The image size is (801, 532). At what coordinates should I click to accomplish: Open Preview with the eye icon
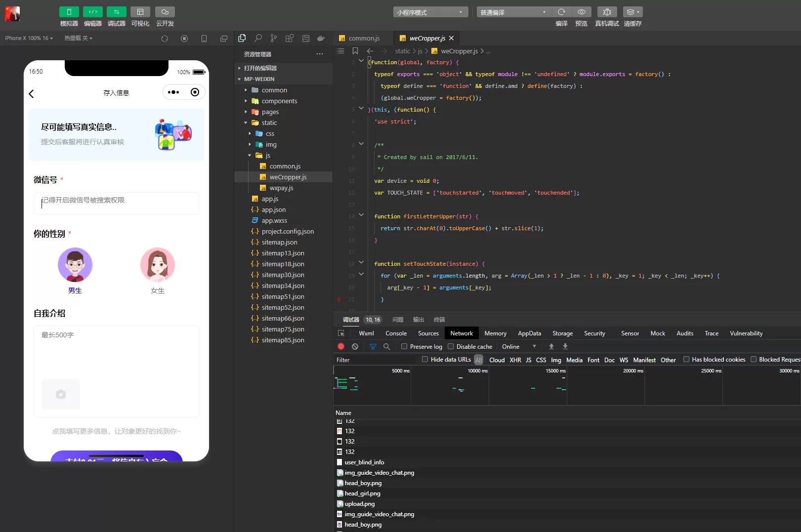coord(582,12)
